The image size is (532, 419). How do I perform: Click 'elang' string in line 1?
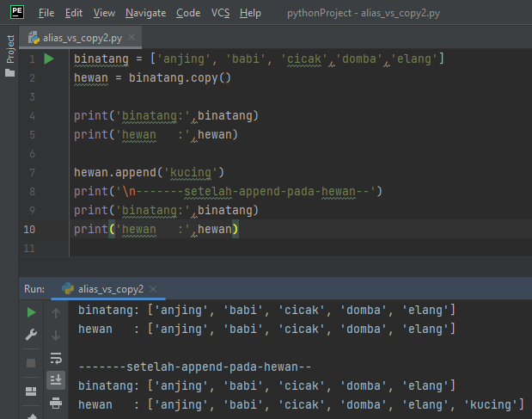tap(414, 59)
